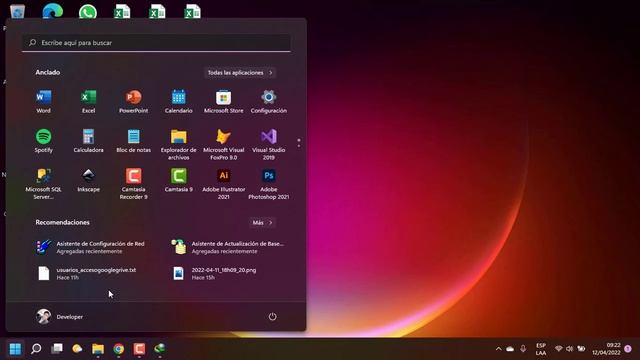The width and height of the screenshot is (640, 360).
Task: Open Adobe Photoshop 2021
Action: [269, 184]
